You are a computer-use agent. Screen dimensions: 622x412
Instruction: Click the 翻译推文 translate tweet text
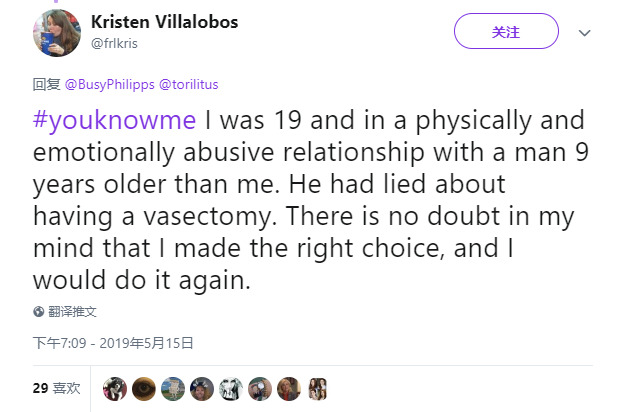(x=72, y=312)
